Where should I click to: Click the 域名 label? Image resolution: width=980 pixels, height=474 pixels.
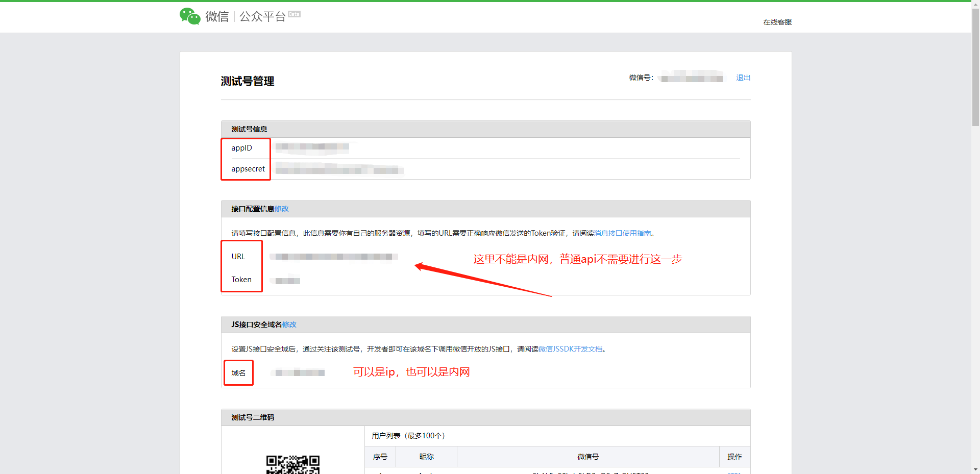[x=238, y=373]
